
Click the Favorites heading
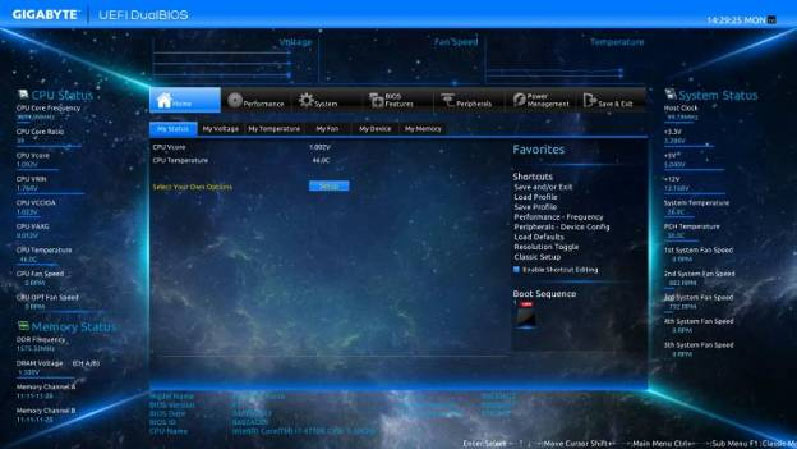coord(538,149)
